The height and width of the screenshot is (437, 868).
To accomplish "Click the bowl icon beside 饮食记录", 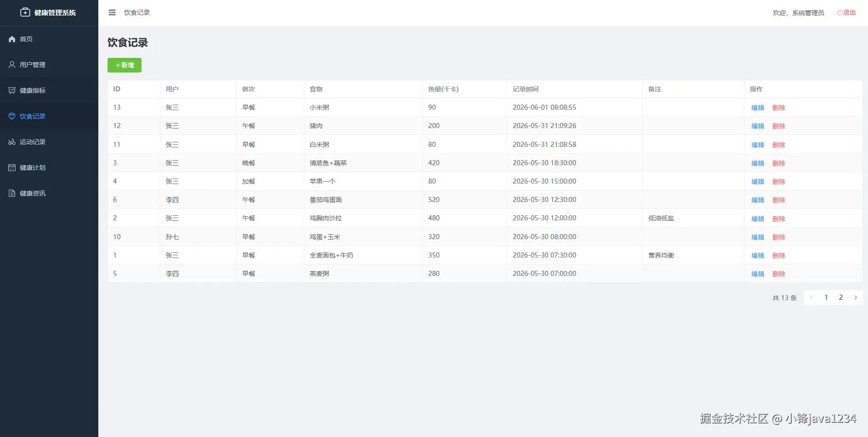I will 12,116.
